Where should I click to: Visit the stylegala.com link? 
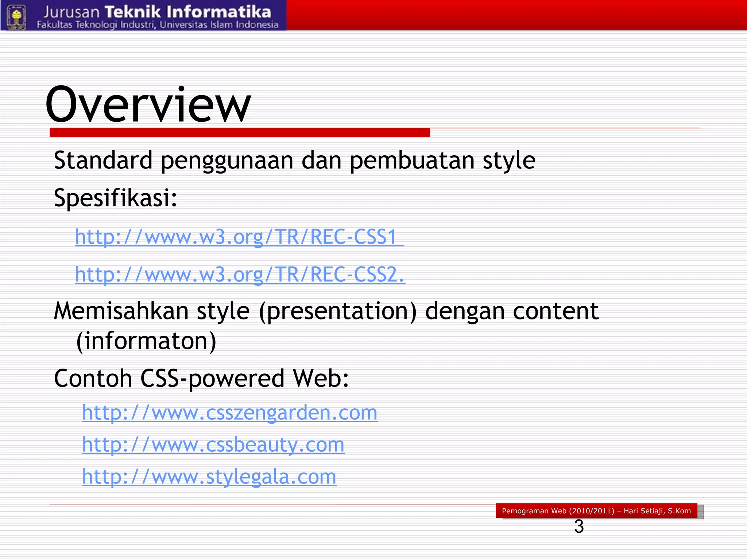(x=209, y=477)
